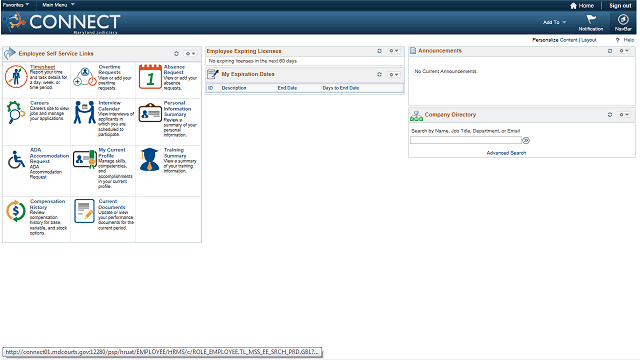Click the Home house icon

(x=573, y=5)
